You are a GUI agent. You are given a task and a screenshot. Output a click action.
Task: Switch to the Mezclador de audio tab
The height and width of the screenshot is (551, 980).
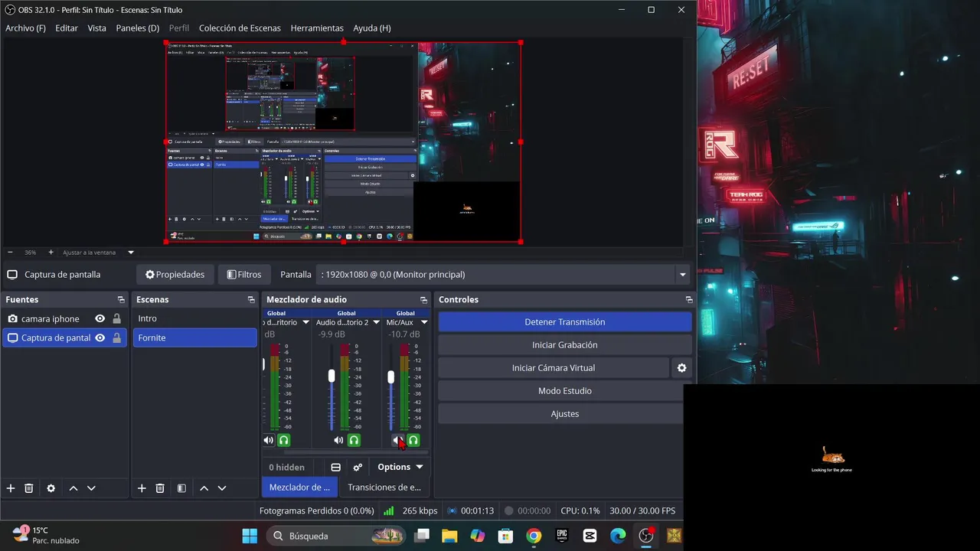tap(299, 487)
